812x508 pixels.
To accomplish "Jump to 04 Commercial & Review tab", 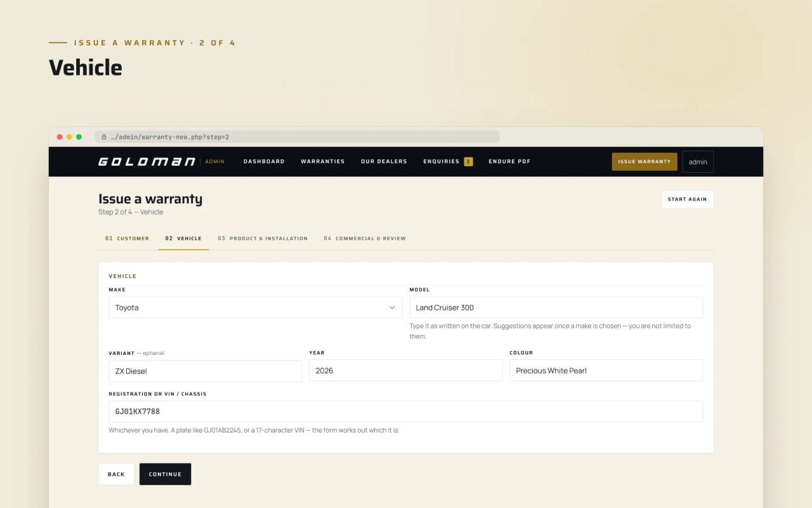I will point(365,239).
